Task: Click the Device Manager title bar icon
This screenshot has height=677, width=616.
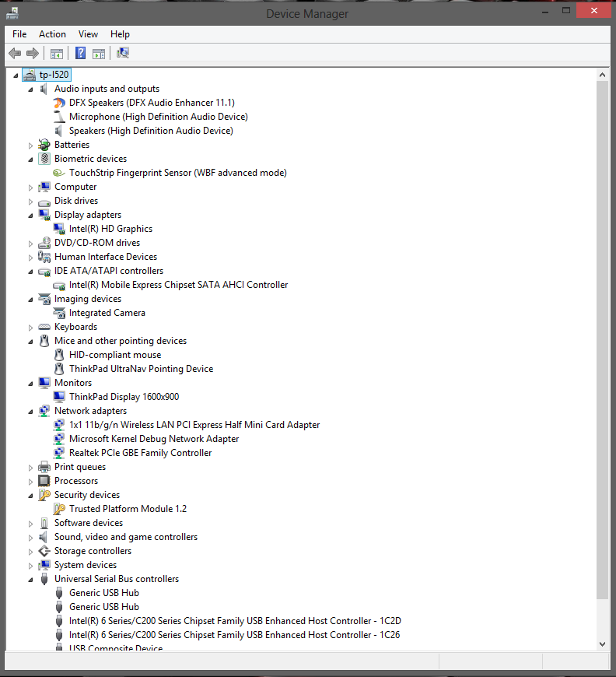Action: click(x=12, y=13)
